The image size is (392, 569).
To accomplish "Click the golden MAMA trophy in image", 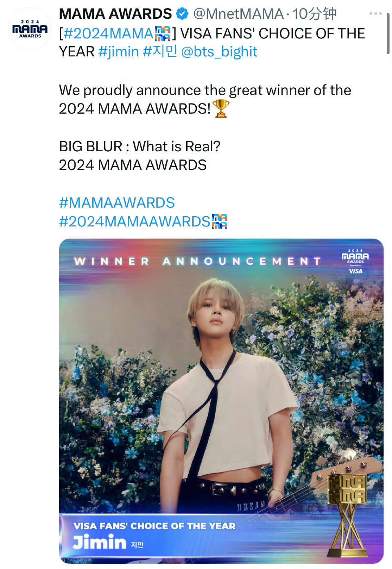I will click(347, 511).
